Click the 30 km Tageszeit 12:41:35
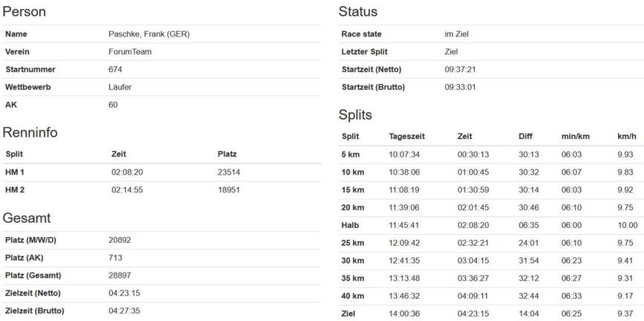The height and width of the screenshot is (321, 644). pos(404,261)
